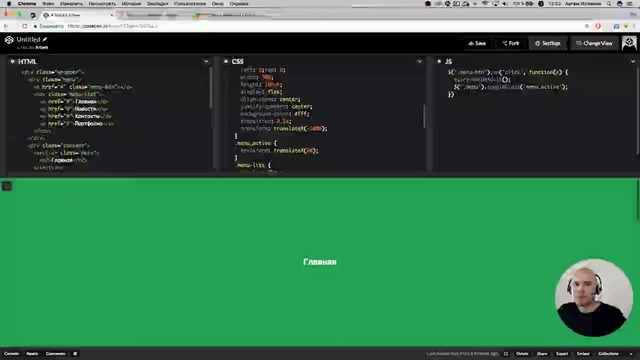Click the Apple menu icon
This screenshot has height=360, width=640.
pos(9,4)
